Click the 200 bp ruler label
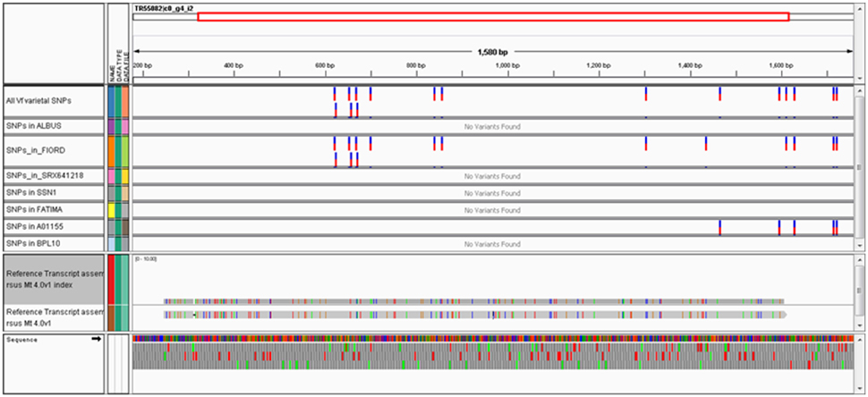This screenshot has width=868, height=397. 143,65
